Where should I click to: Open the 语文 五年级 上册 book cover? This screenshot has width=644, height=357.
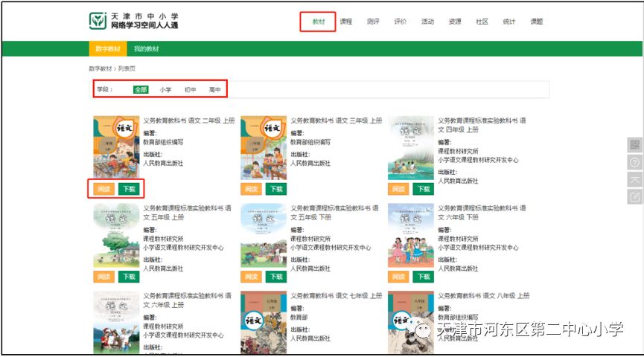click(x=117, y=236)
